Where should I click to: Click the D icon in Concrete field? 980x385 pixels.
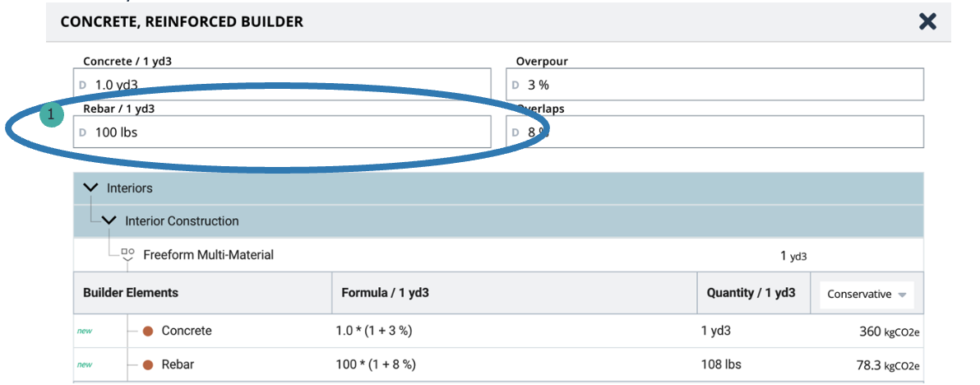82,85
